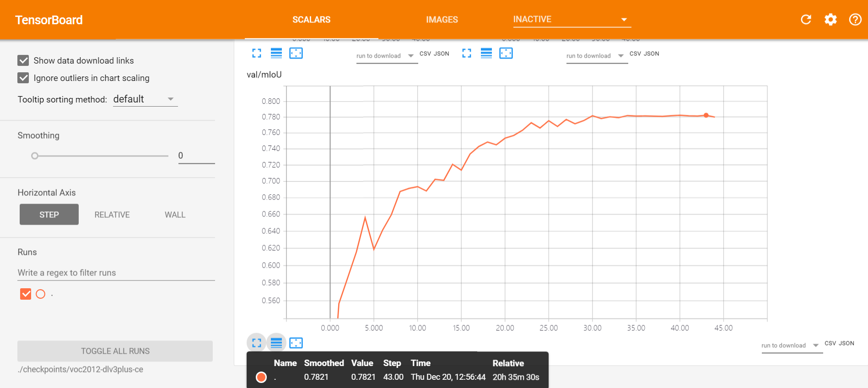Download JSON for val/mIoU chart
Screen dimensions: 868x388
click(846, 343)
